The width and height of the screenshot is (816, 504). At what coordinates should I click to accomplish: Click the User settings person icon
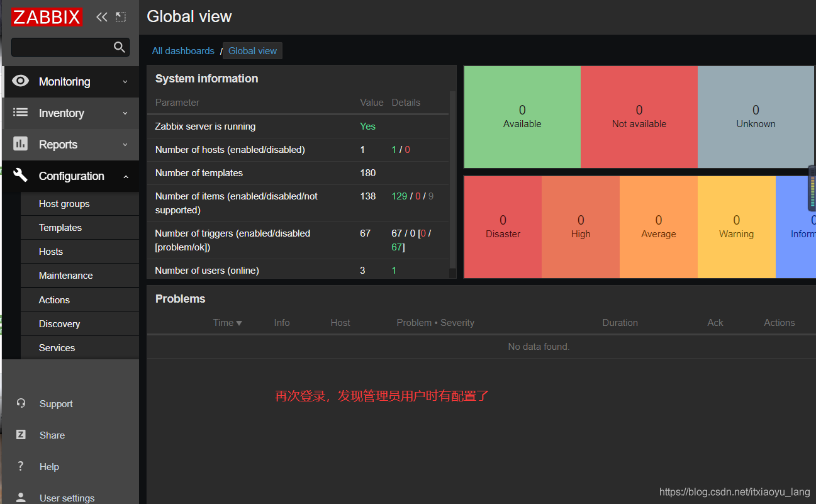click(x=21, y=498)
